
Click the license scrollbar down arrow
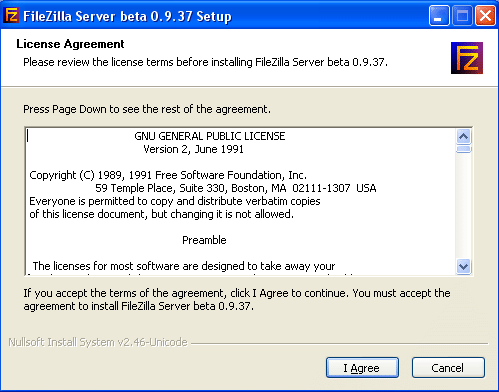pyautogui.click(x=464, y=266)
